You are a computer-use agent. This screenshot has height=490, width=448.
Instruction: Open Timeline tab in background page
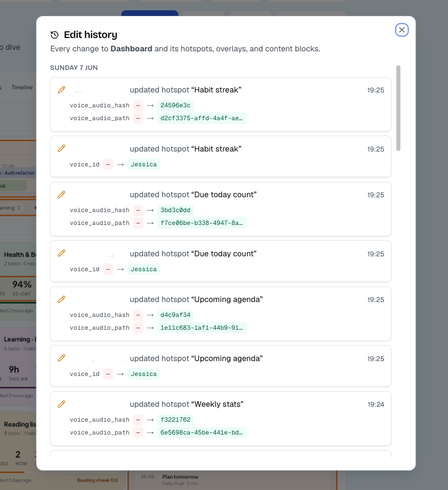coord(22,87)
